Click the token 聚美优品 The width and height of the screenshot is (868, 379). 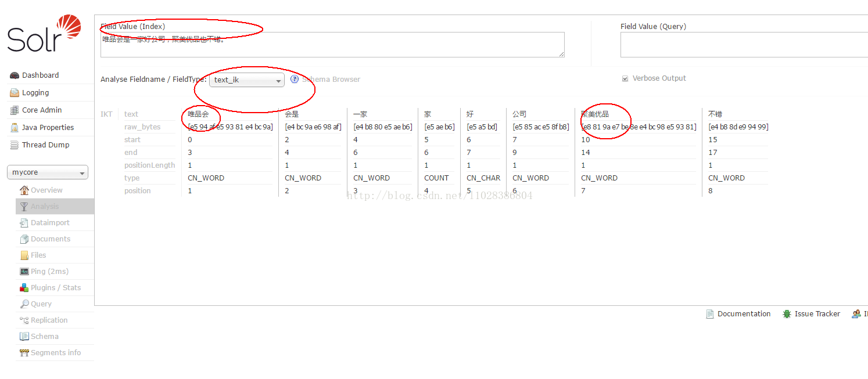coord(595,114)
